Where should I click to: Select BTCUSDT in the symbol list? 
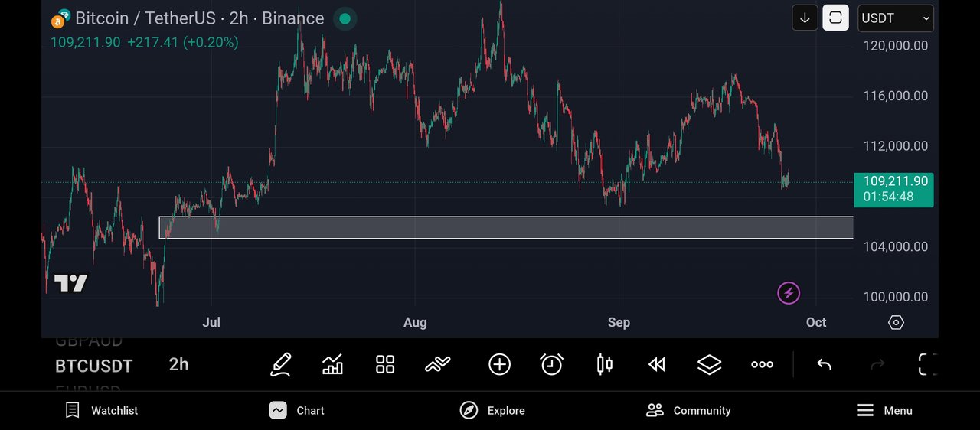pos(94,366)
